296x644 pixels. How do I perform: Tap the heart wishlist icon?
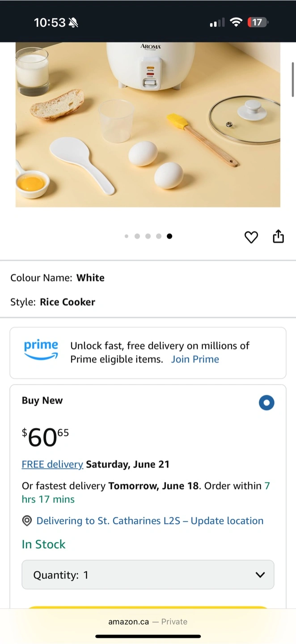251,237
